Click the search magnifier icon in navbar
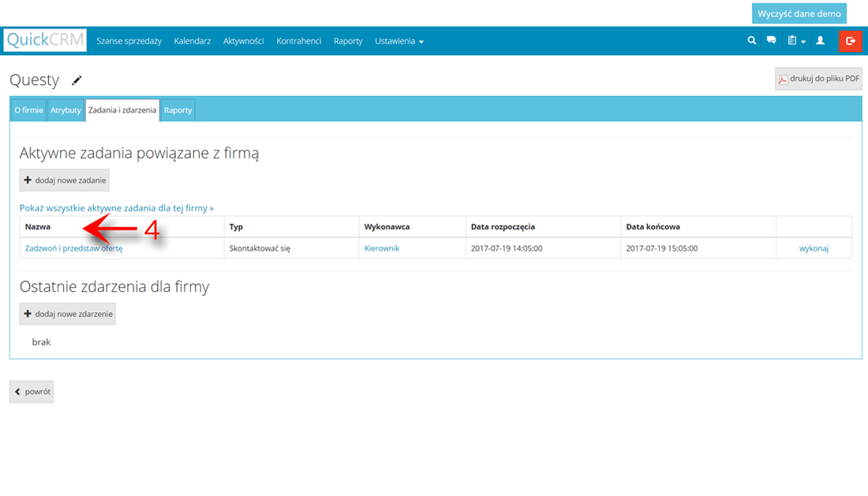Viewport: 868px width, 496px height. click(x=752, y=40)
